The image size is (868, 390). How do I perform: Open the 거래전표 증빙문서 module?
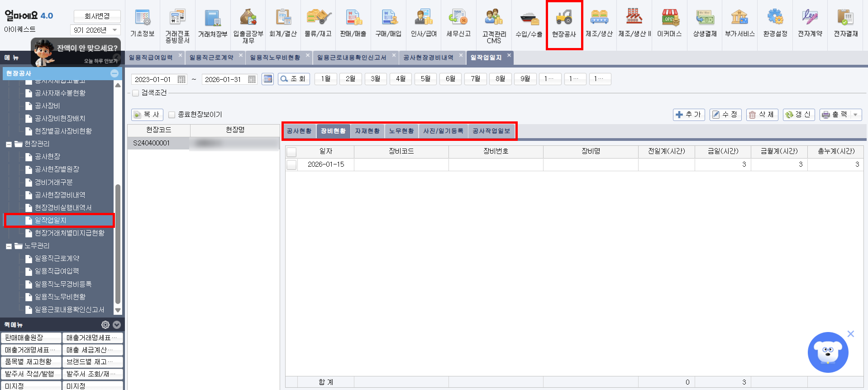click(177, 25)
